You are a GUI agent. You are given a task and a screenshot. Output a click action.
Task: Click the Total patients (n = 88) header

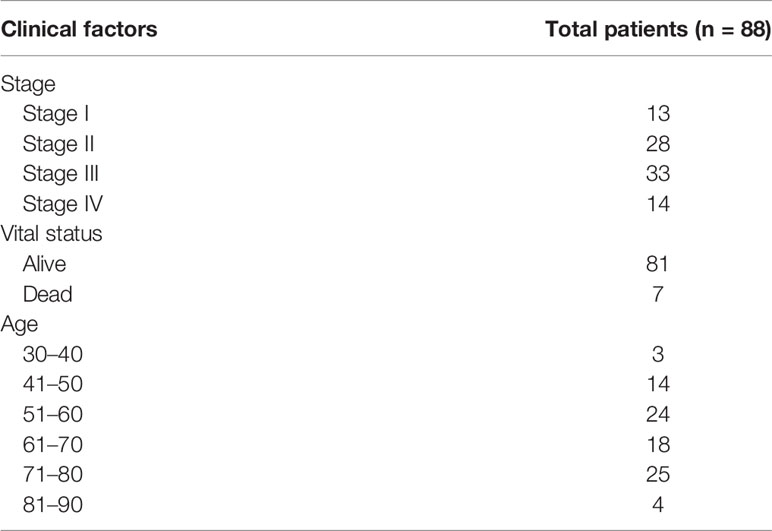658,30
